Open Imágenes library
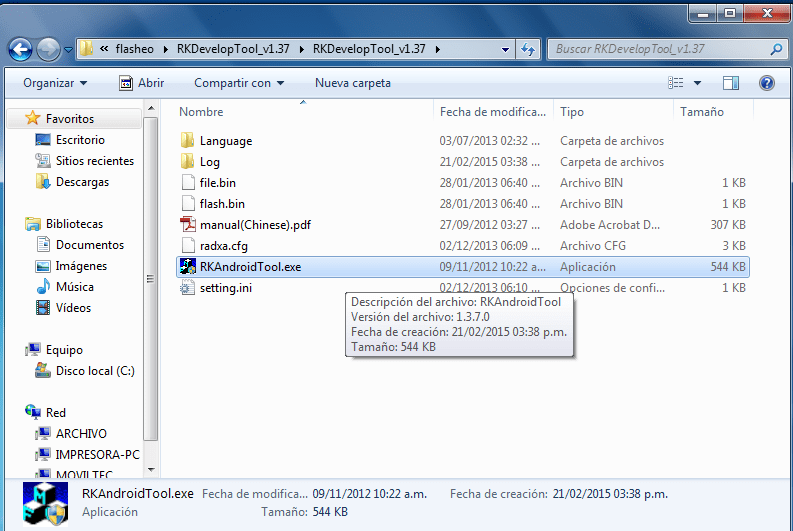Viewport: 793px width, 531px height. [71, 266]
